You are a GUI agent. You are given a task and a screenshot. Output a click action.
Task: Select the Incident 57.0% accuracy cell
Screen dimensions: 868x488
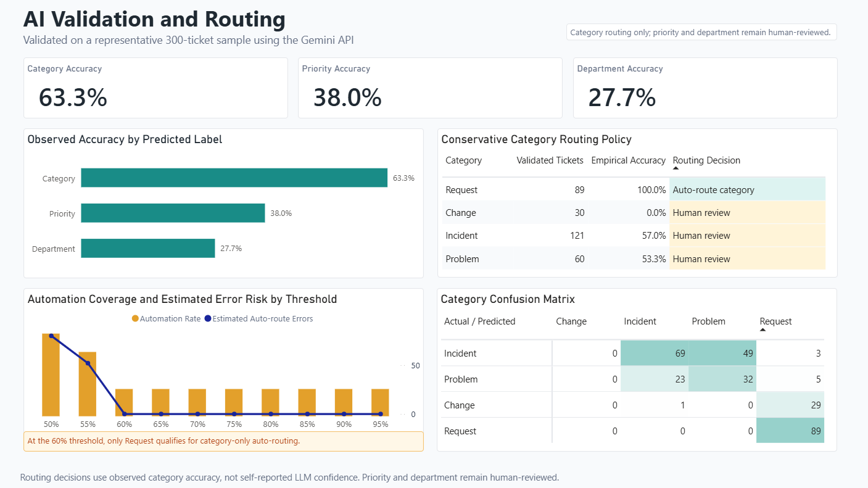628,236
